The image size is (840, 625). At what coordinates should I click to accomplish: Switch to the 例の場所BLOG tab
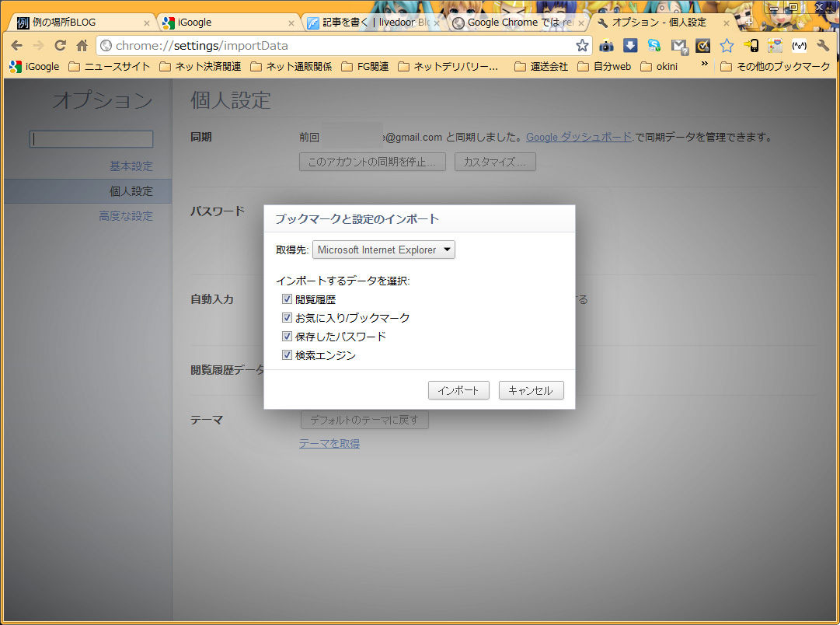(80, 23)
